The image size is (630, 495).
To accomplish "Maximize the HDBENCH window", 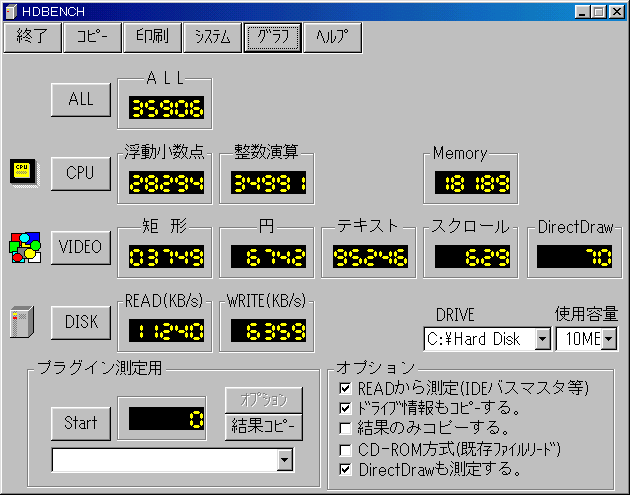I will click(x=598, y=12).
